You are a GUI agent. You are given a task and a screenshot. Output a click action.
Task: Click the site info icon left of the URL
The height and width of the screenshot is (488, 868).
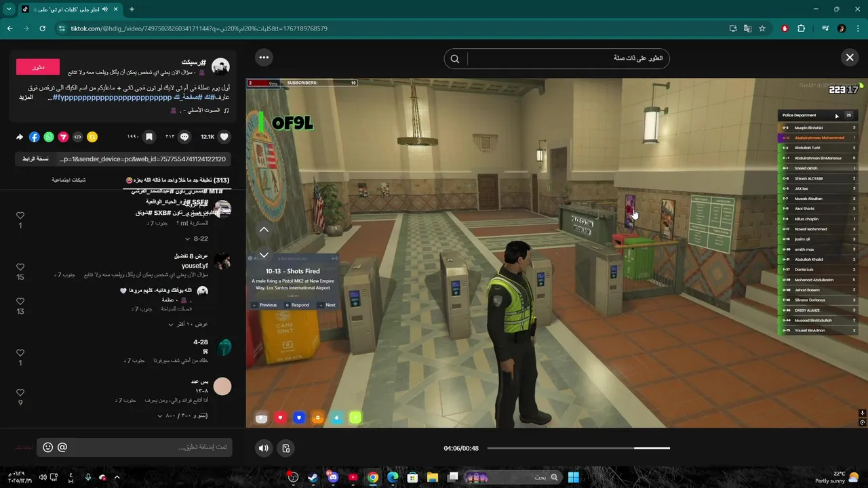62,28
